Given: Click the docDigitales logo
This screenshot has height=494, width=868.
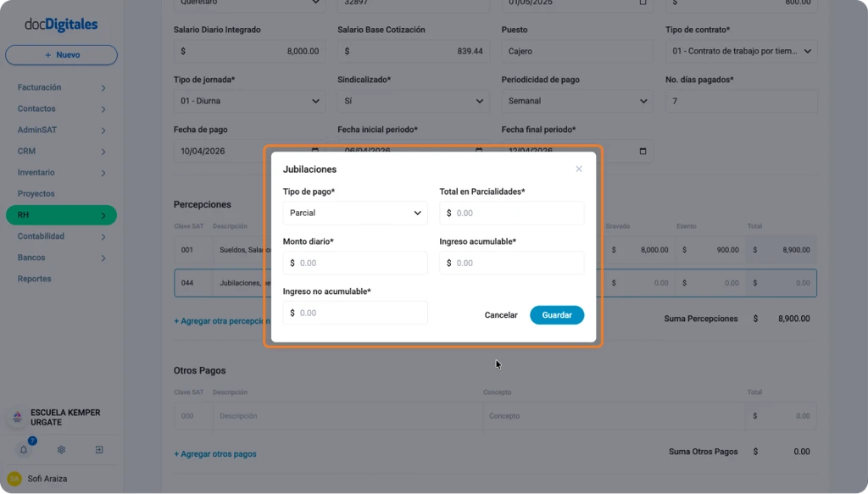Looking at the screenshot, I should point(61,25).
